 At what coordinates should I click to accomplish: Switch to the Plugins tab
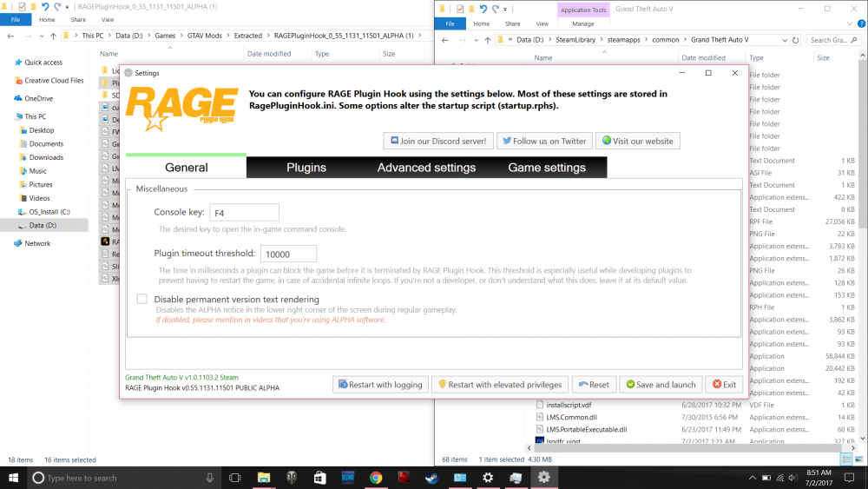[x=306, y=168]
